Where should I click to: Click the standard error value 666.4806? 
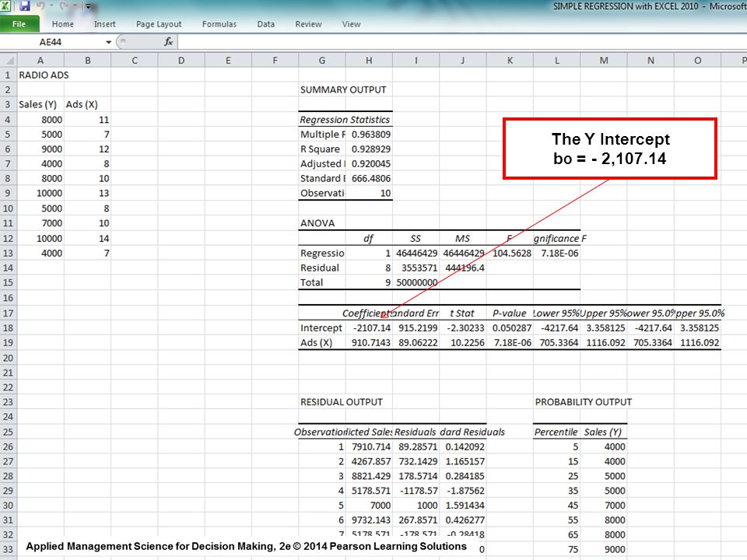point(369,179)
